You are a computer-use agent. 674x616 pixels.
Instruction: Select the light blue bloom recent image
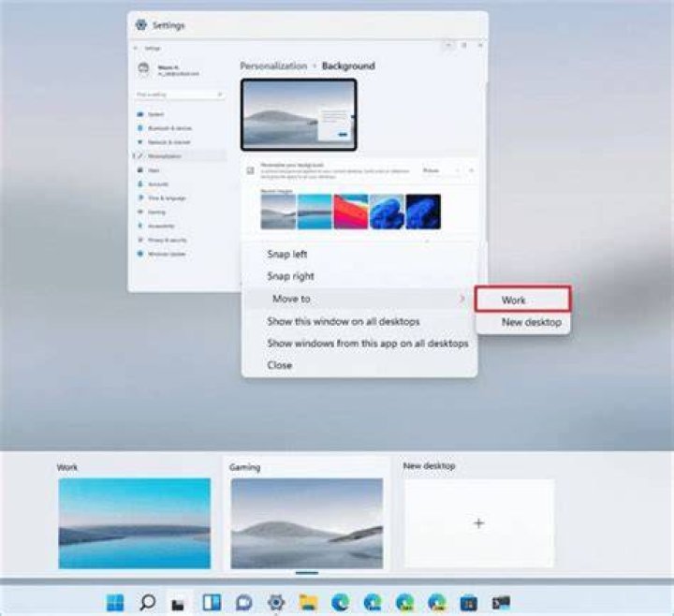click(x=387, y=212)
